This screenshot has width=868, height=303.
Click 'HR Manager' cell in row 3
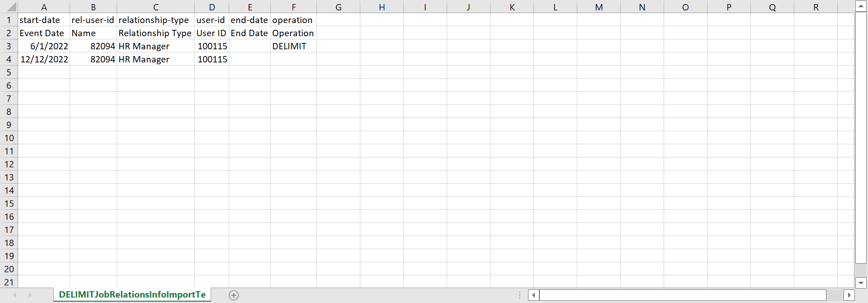[x=156, y=46]
